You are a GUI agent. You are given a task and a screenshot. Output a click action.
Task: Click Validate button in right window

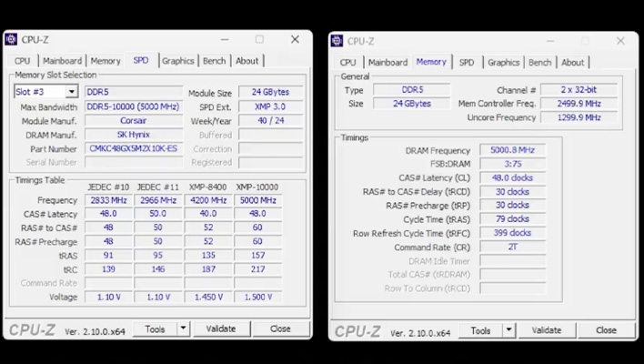point(547,330)
